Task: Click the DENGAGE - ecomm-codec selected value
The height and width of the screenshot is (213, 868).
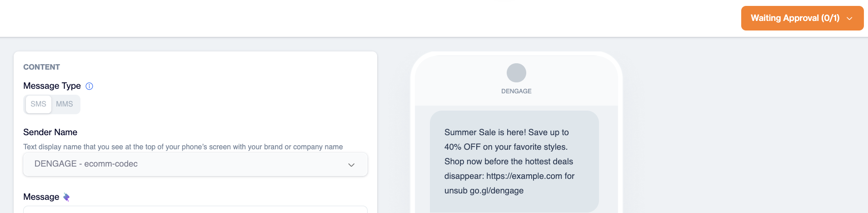Action: (86, 164)
